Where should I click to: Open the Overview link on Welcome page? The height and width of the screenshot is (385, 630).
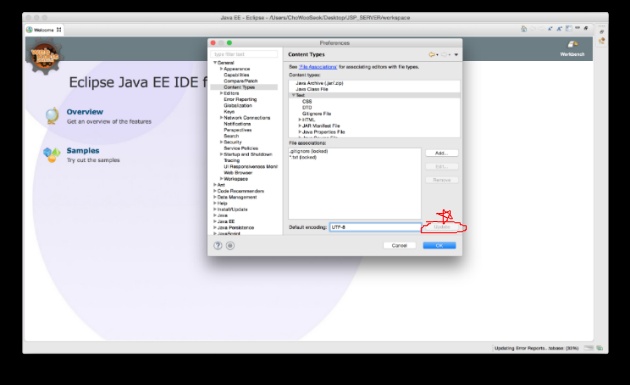[85, 112]
